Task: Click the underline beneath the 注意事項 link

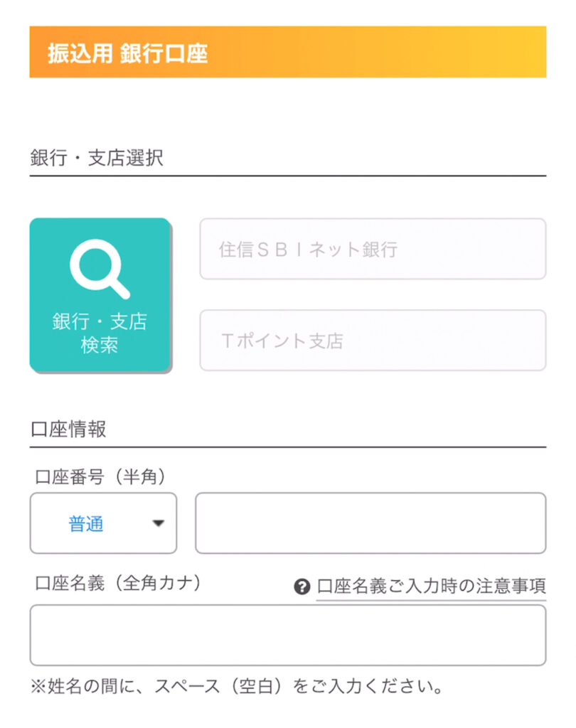Action: point(431,600)
